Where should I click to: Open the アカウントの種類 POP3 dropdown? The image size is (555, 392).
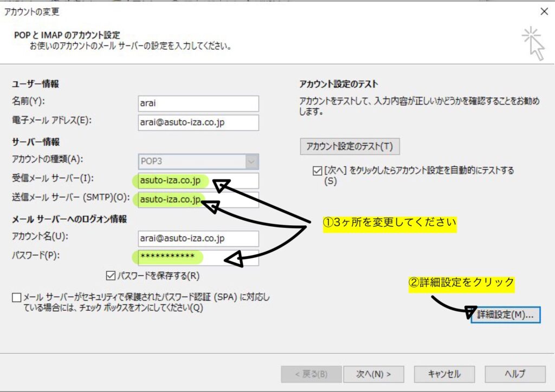coord(251,161)
